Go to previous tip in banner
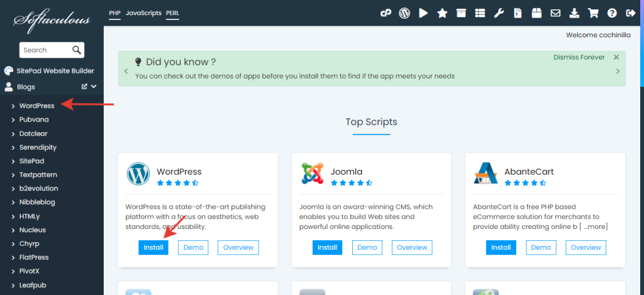Image resolution: width=644 pixels, height=295 pixels. tap(126, 72)
